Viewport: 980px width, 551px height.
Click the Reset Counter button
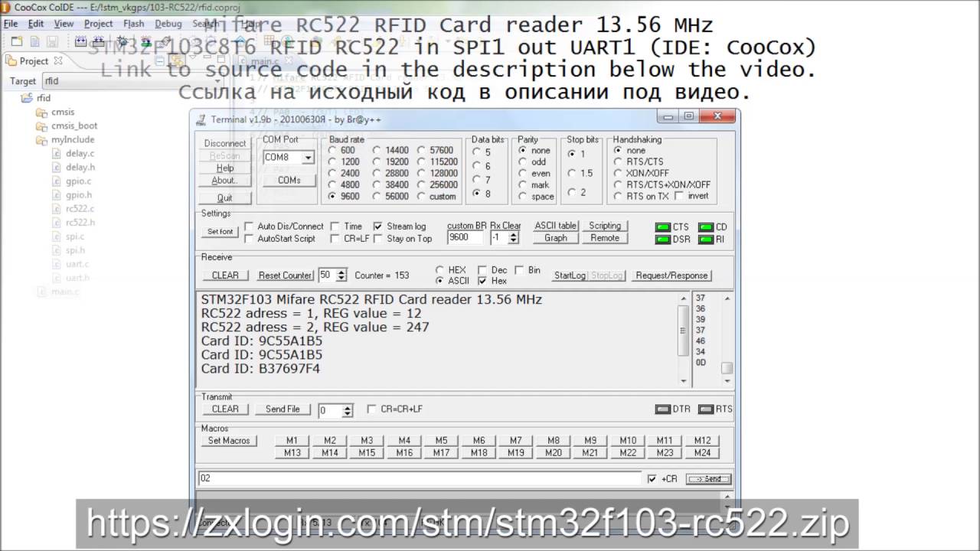(x=286, y=275)
